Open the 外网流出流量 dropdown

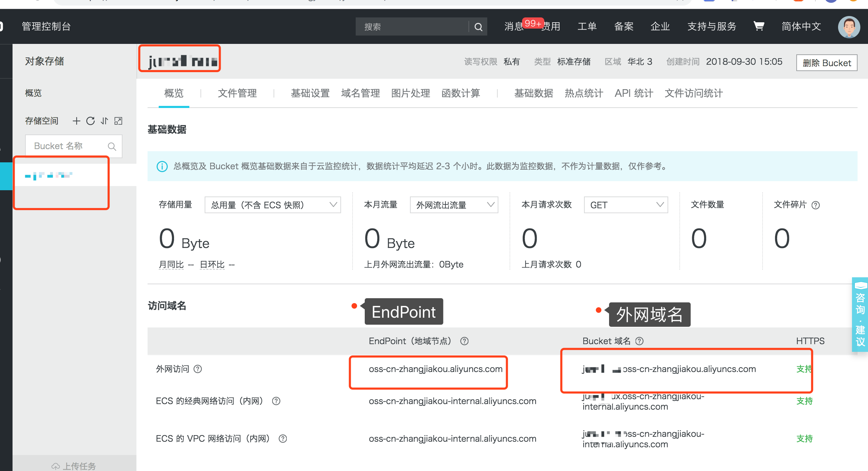454,205
